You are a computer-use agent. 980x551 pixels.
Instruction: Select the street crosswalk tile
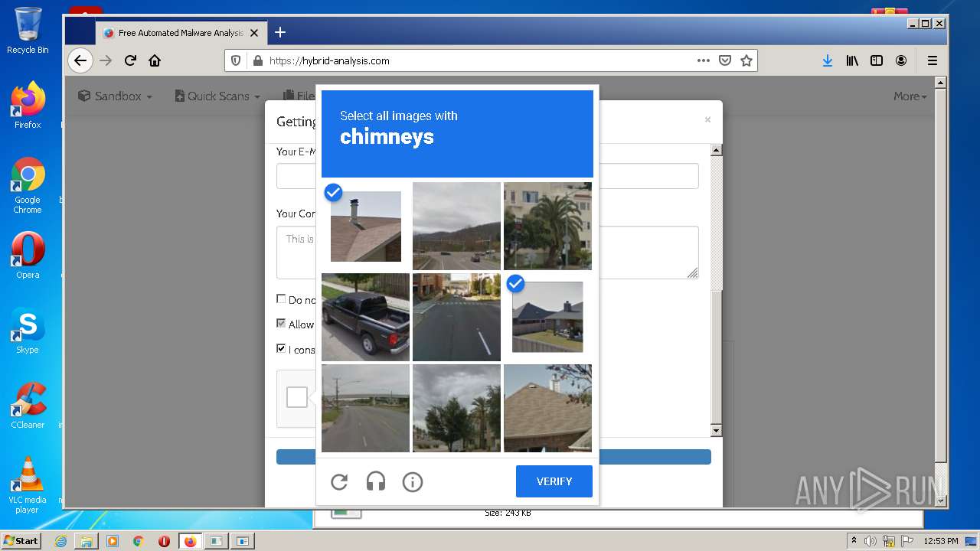pos(456,317)
